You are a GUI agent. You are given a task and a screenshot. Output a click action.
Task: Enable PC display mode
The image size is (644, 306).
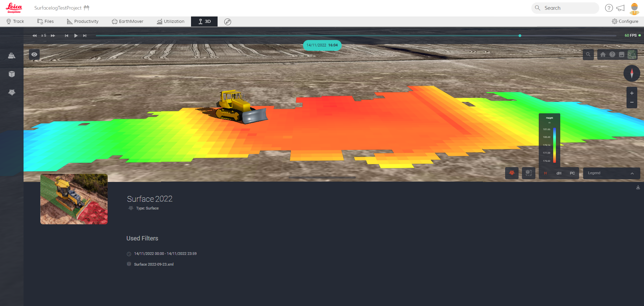tap(572, 173)
